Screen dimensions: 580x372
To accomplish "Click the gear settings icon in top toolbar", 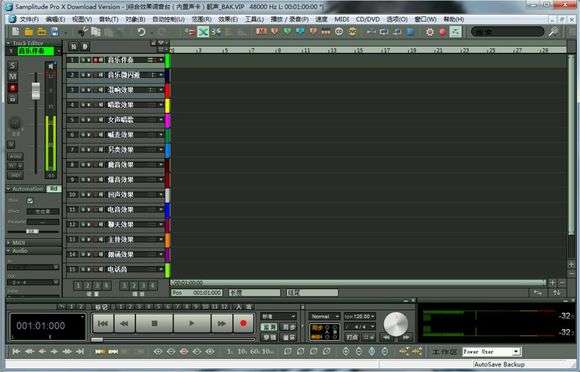I will pos(429,32).
